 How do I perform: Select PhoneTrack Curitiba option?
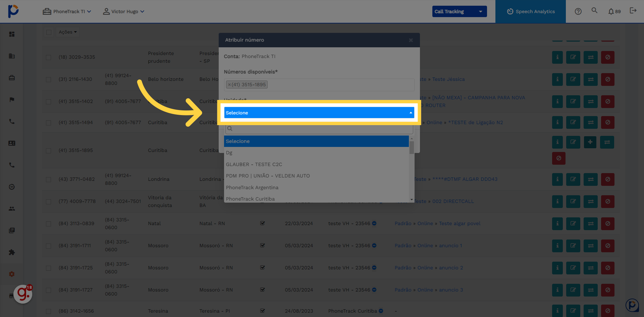pyautogui.click(x=316, y=199)
